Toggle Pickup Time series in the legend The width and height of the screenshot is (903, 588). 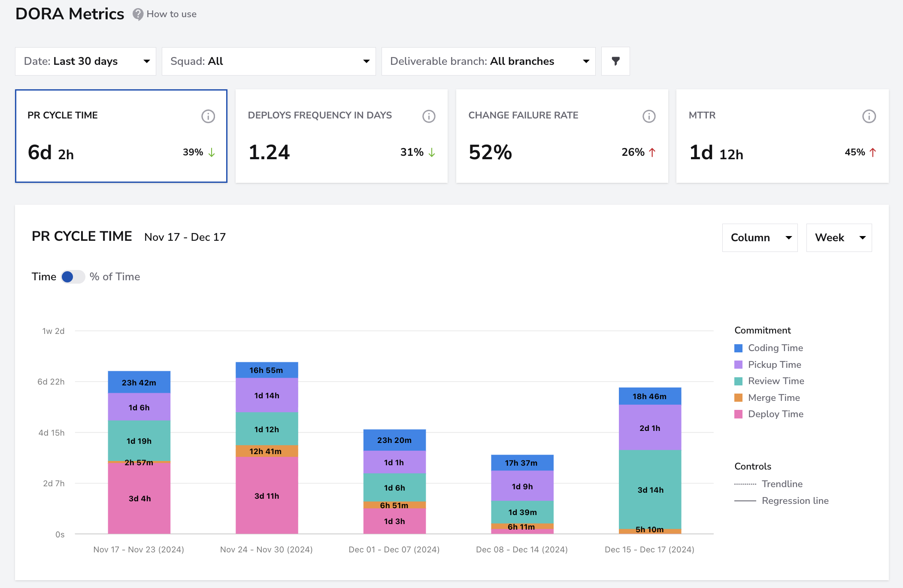(x=768, y=365)
